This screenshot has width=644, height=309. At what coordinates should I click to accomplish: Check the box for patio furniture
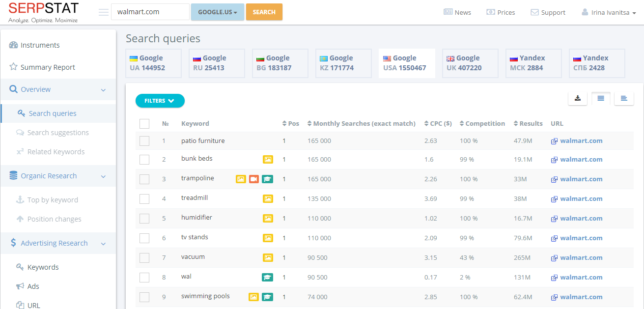pos(144,141)
